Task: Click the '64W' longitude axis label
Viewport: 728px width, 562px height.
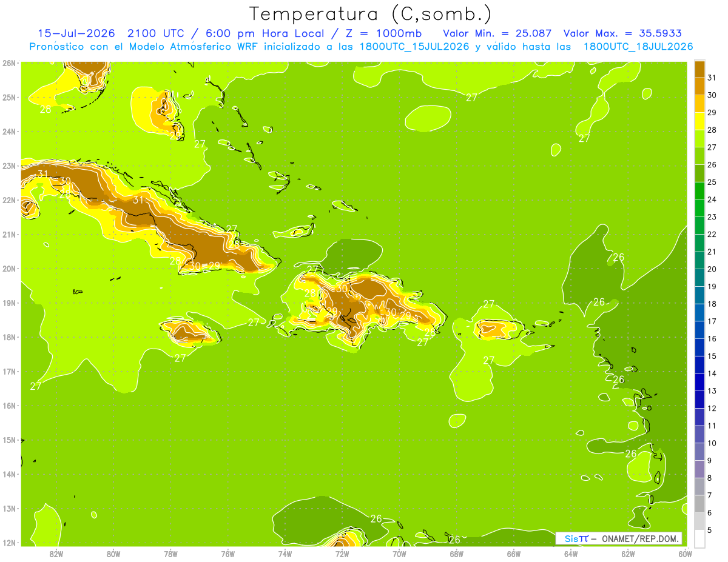Action: point(571,554)
